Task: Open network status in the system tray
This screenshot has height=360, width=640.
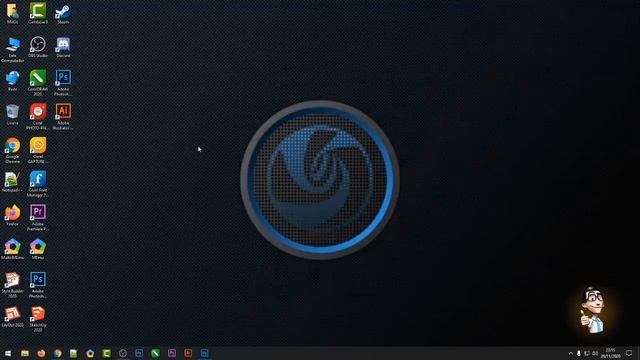Action: coord(587,353)
